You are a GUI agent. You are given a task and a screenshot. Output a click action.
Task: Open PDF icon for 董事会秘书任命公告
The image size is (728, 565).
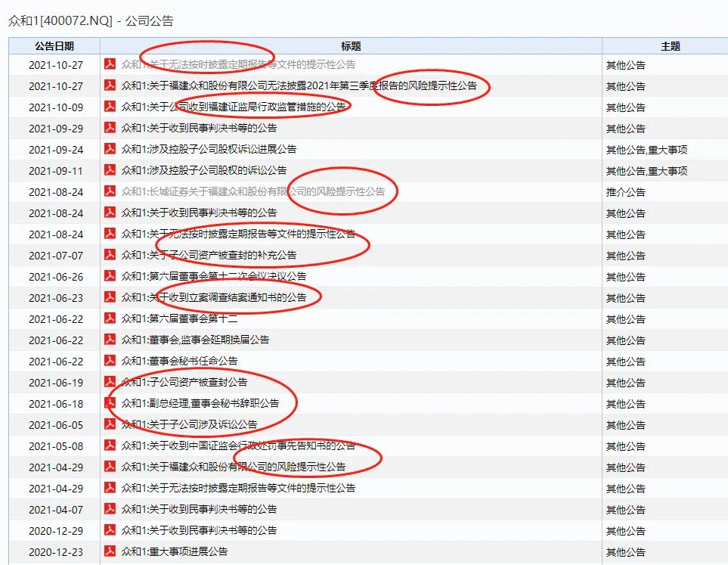[110, 361]
